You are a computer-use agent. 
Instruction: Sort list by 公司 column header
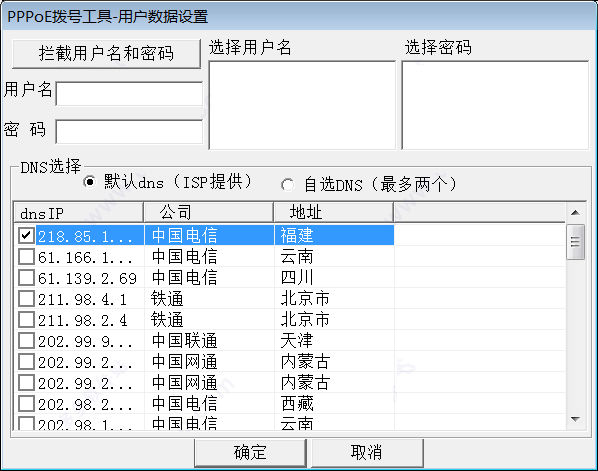click(x=209, y=212)
